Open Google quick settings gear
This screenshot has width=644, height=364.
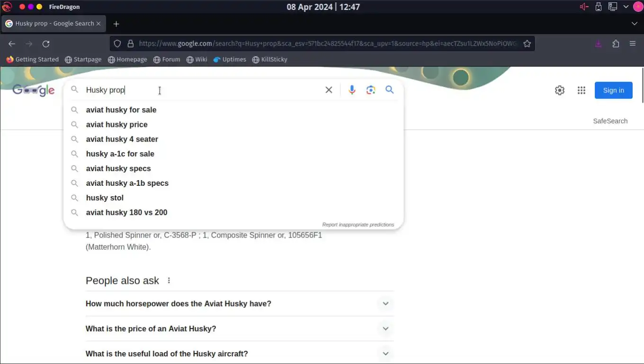coord(560,90)
